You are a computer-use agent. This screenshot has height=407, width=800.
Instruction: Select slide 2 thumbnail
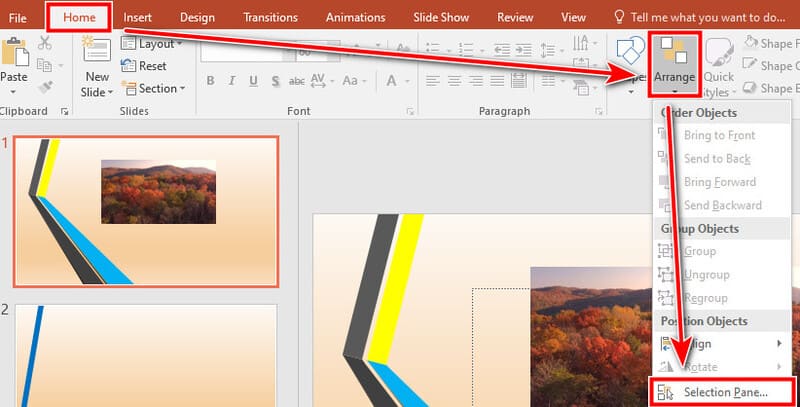tap(146, 355)
